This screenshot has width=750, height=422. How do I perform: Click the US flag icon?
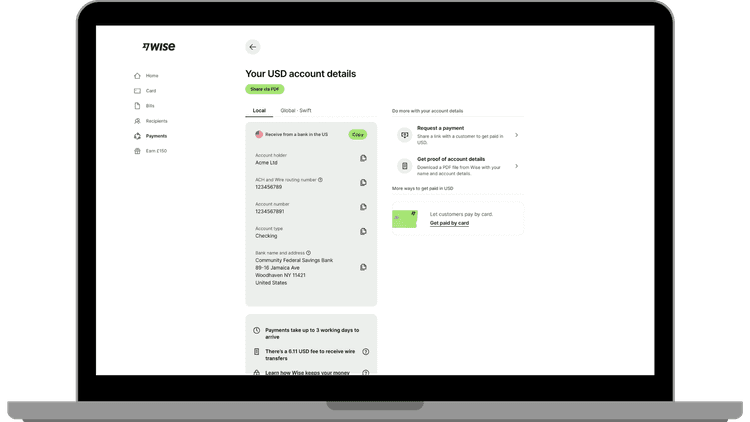point(259,134)
